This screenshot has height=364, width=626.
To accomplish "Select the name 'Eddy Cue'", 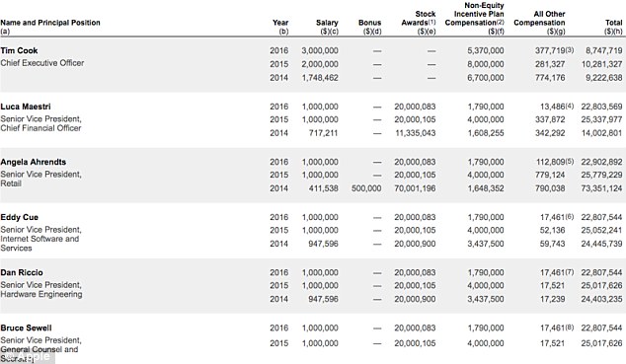I will click(x=19, y=217).
